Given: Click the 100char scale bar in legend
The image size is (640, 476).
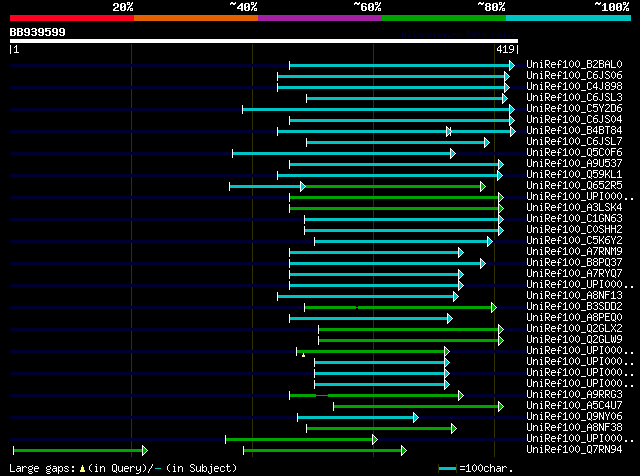Looking at the screenshot, I should coord(447,469).
